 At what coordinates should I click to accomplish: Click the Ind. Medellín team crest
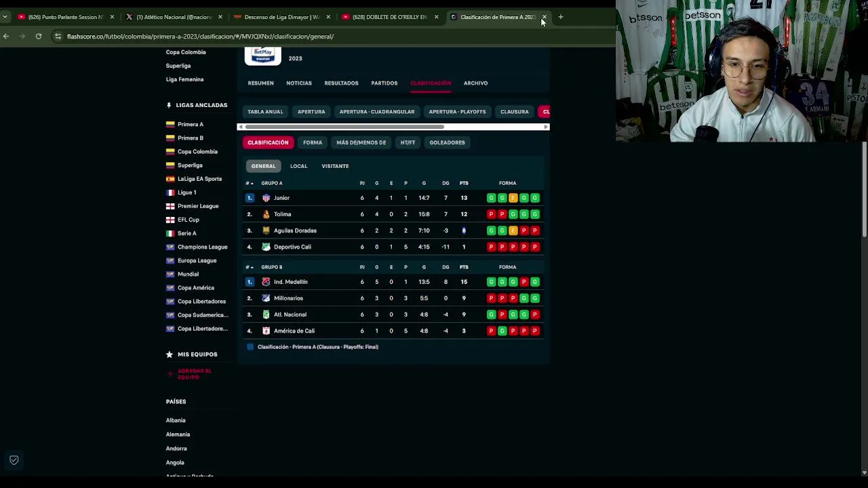pyautogui.click(x=267, y=282)
